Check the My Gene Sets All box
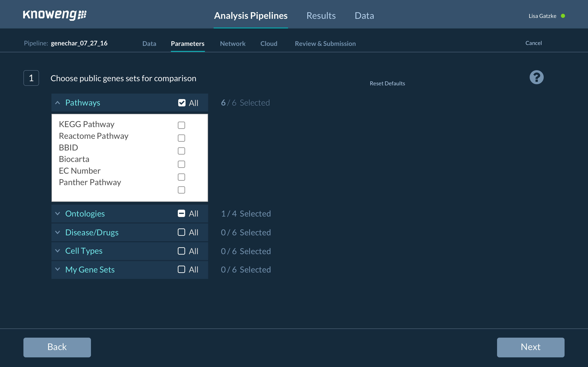The image size is (588, 367). point(181,270)
